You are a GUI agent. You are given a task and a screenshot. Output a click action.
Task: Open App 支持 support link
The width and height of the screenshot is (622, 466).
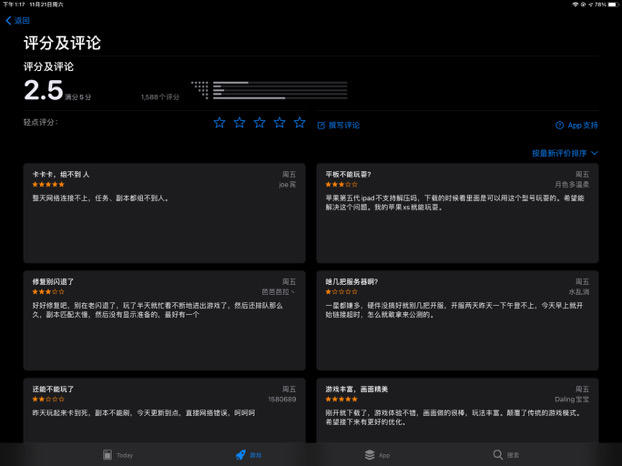(x=576, y=125)
